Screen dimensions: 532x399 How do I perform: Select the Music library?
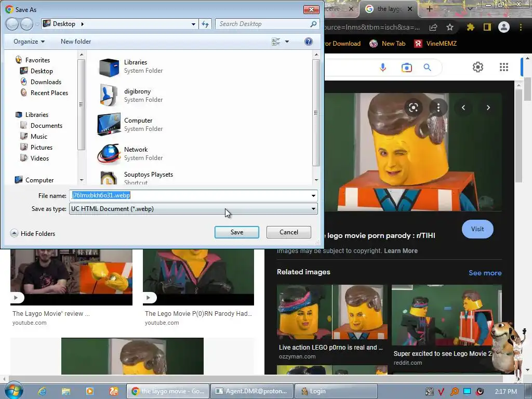tap(34, 137)
